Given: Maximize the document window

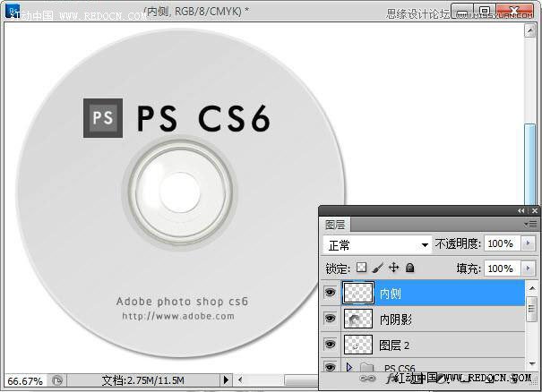Looking at the screenshot, I should (x=485, y=11).
